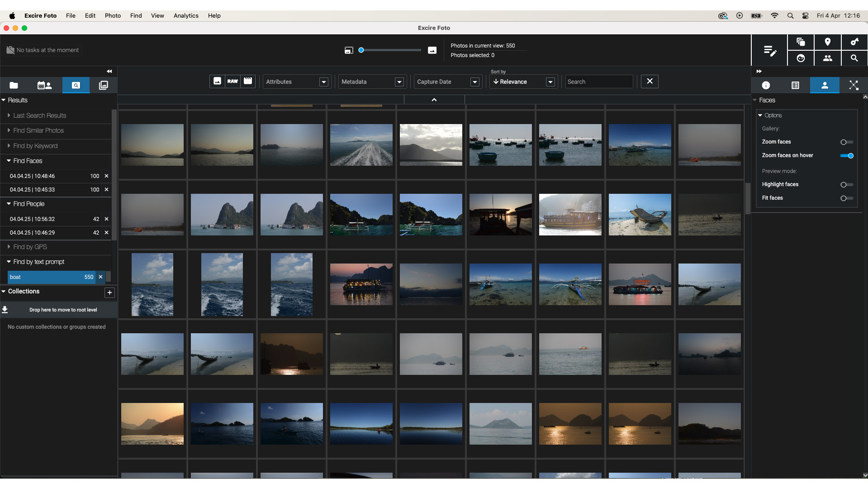Image resolution: width=868 pixels, height=489 pixels.
Task: Open the Attributes filter dropdown
Action: [297, 81]
